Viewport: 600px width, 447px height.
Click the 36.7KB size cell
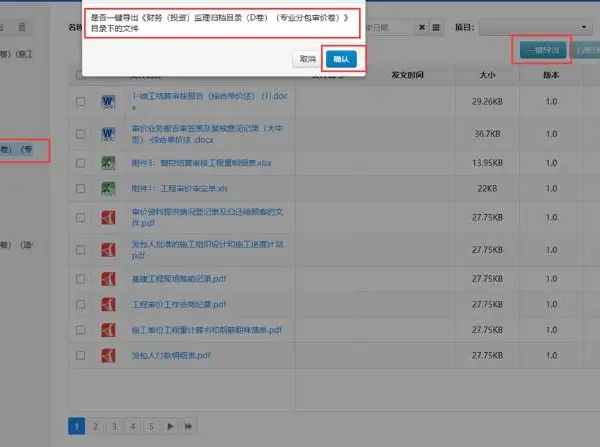[487, 134]
